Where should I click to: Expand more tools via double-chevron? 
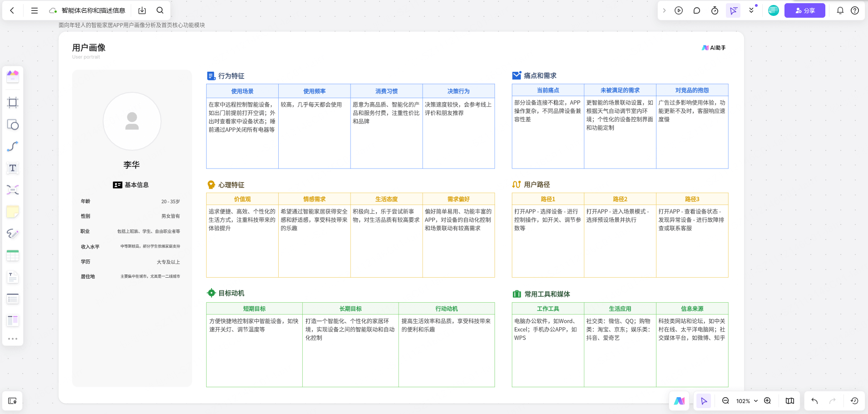point(751,10)
